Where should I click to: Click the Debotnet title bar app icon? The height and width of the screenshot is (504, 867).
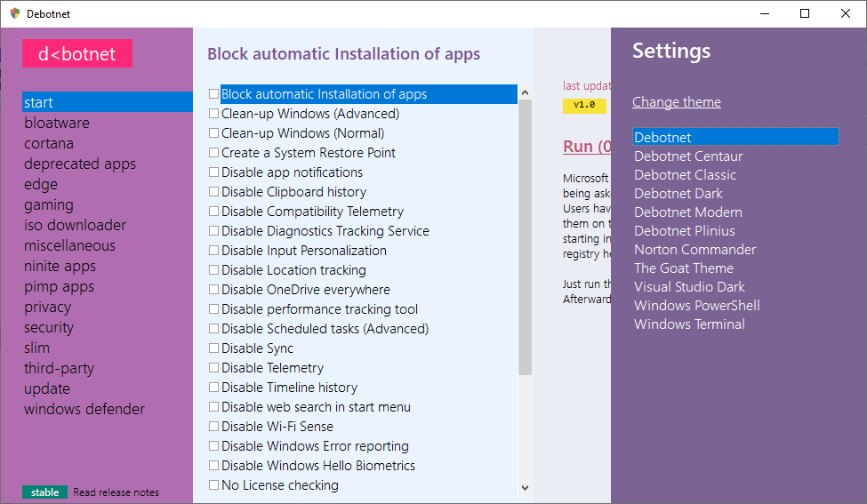pyautogui.click(x=14, y=13)
